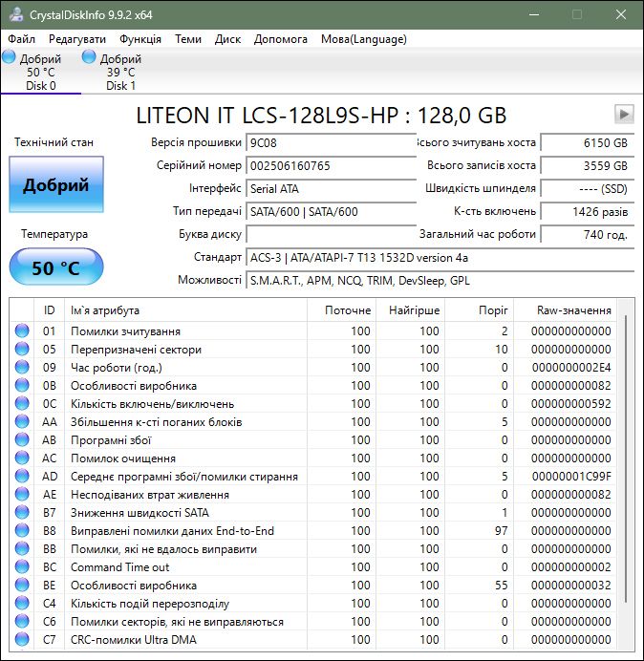Click the Ім'я атрибута column header
644x661 pixels.
185,310
